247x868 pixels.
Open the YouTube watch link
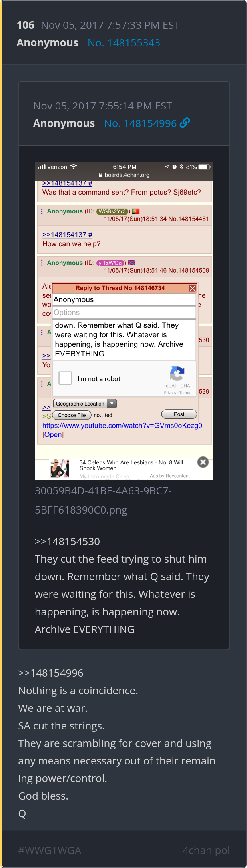(122, 426)
